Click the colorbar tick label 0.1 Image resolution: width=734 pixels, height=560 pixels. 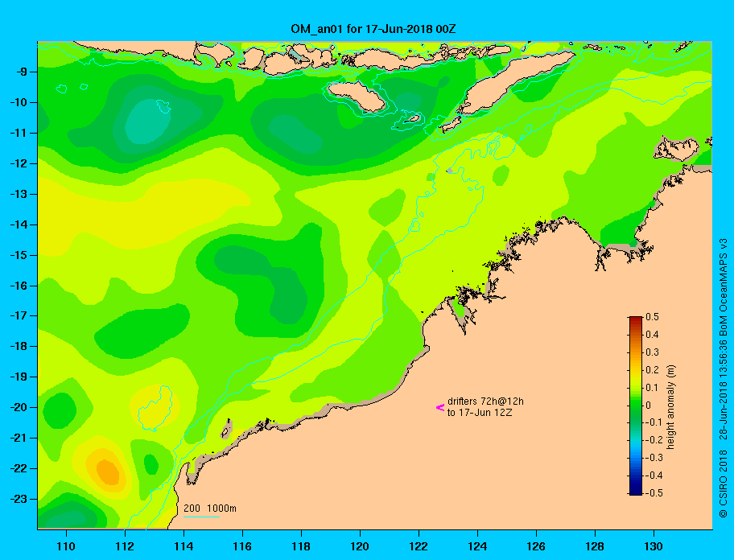pyautogui.click(x=652, y=387)
